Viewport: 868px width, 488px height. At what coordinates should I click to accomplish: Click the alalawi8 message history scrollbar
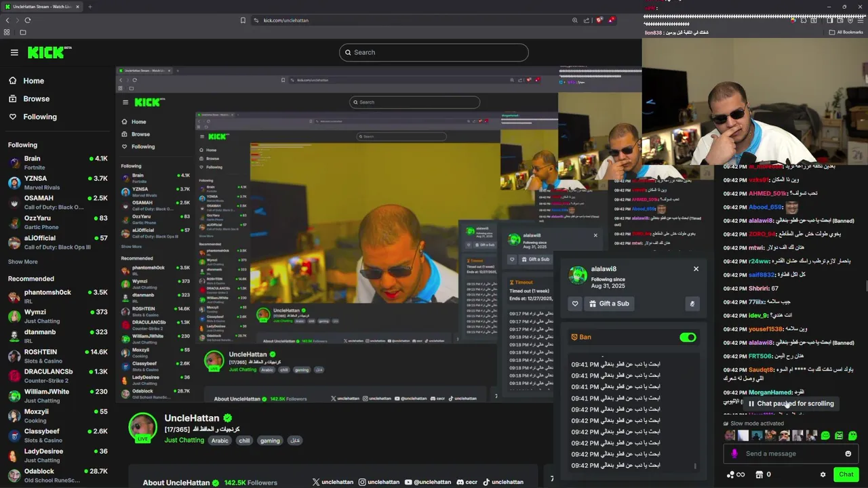(695, 466)
